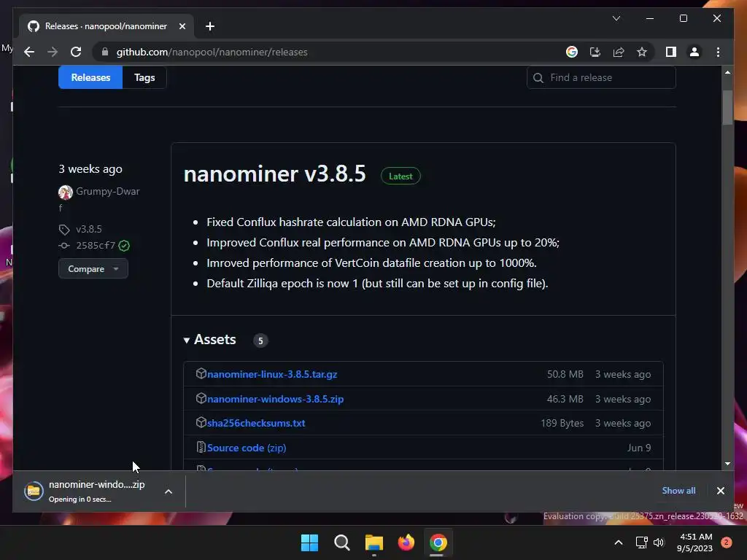The image size is (747, 560).
Task: Open the tab search chevron
Action: click(x=616, y=18)
